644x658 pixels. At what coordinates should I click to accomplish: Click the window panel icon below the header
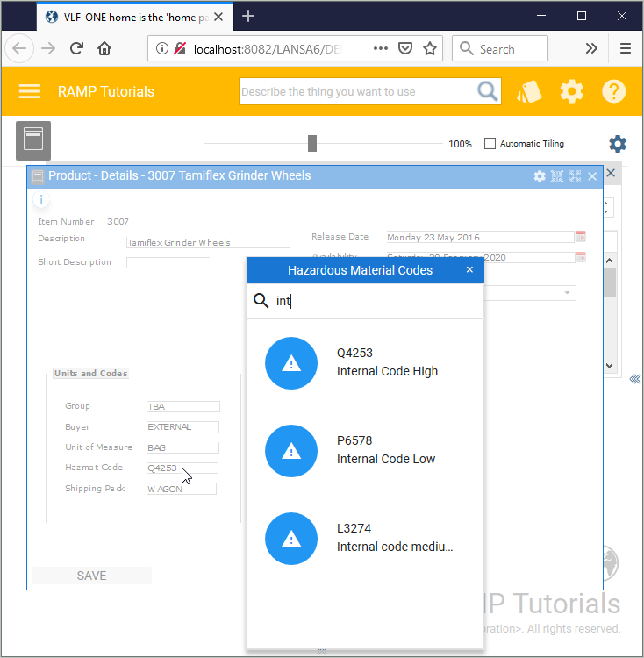(33, 140)
